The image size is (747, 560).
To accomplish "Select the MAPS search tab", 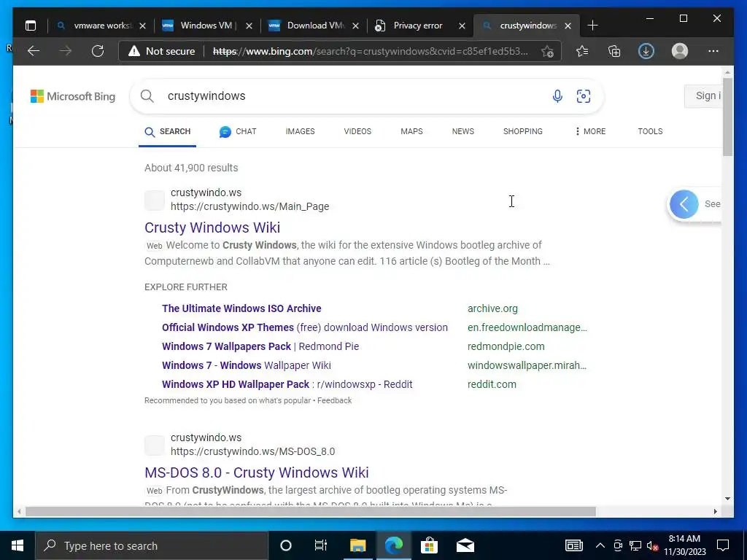I will (x=411, y=131).
